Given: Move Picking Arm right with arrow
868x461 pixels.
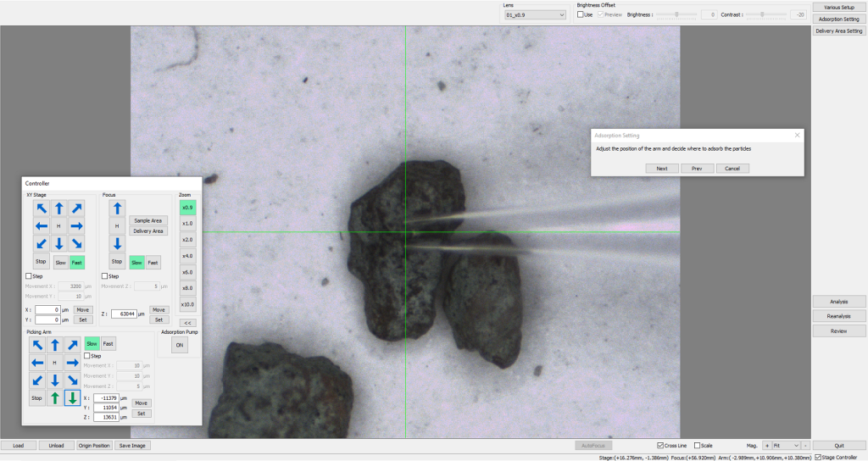Looking at the screenshot, I should [73, 362].
